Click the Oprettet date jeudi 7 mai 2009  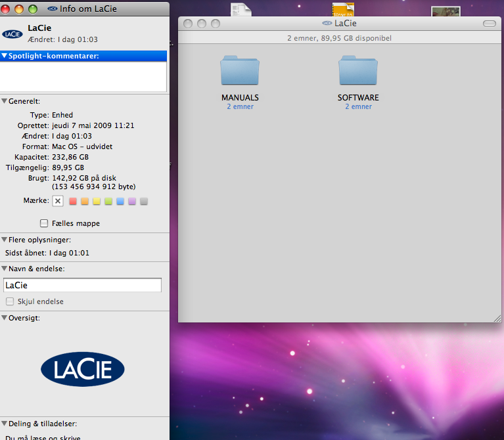93,125
